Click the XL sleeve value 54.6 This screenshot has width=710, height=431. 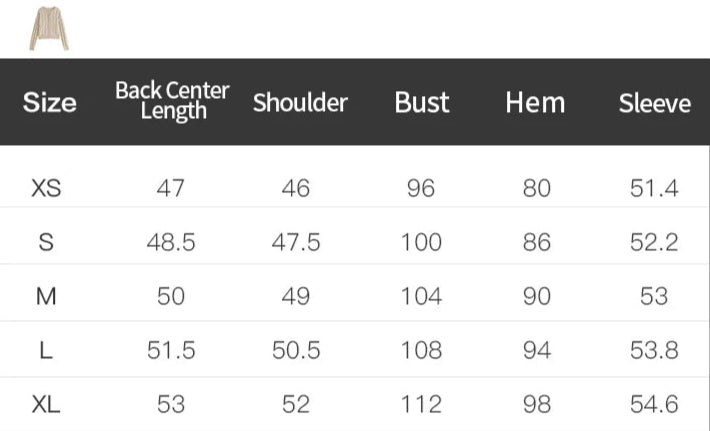(x=654, y=404)
